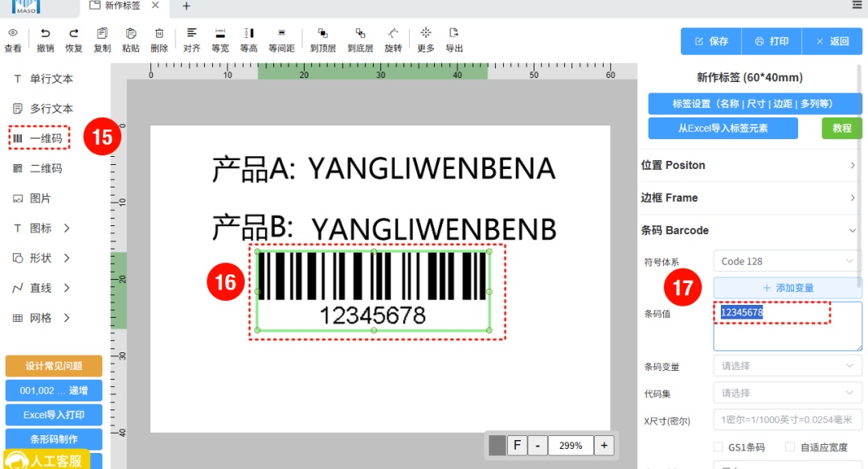Collapse the 条码 Barcode section

[748, 230]
